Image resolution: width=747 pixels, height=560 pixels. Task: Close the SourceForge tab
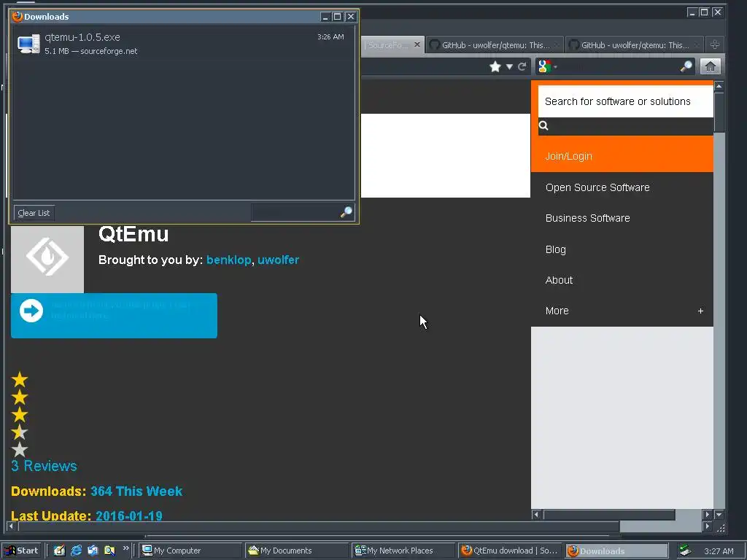417,44
